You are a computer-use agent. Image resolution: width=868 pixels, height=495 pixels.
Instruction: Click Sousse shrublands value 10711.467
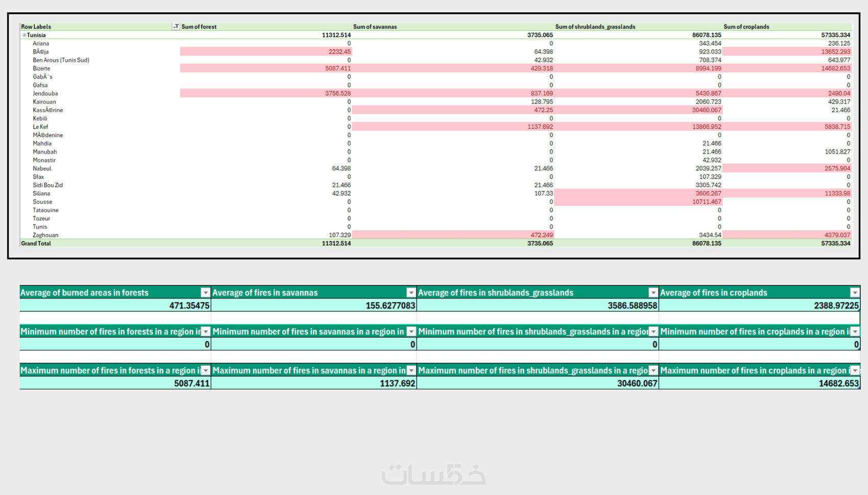pos(707,202)
